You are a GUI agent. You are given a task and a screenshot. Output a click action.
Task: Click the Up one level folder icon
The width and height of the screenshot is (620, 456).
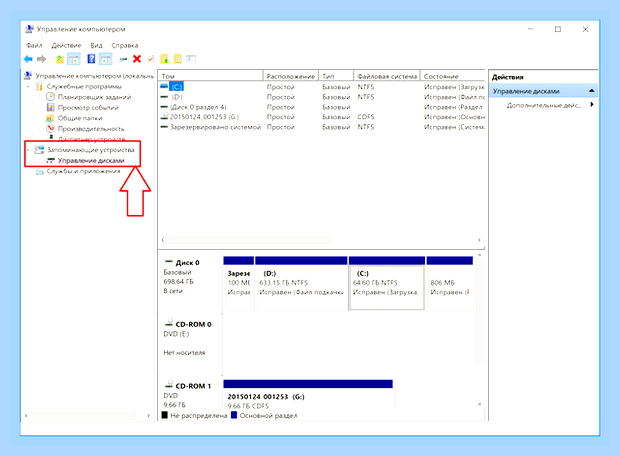(x=59, y=59)
